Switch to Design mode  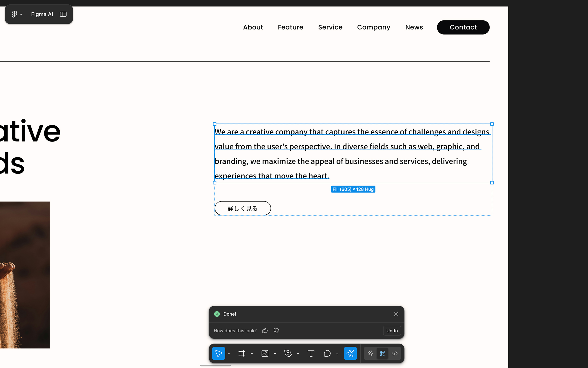382,353
